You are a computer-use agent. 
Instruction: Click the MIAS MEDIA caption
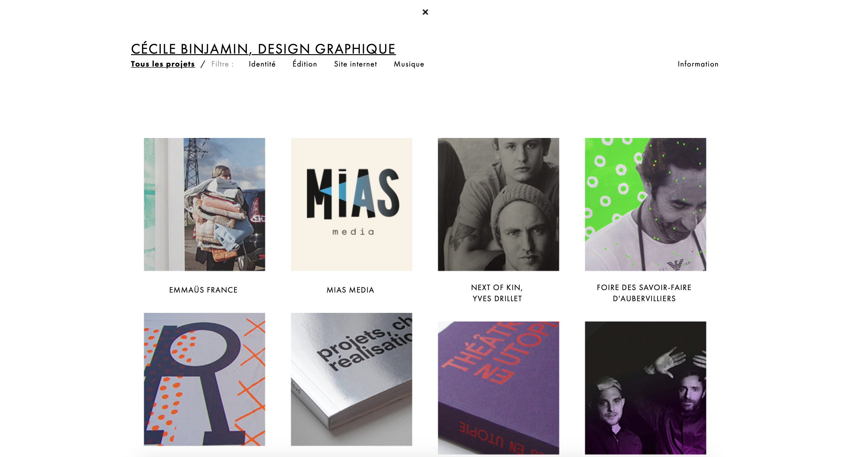click(x=350, y=290)
